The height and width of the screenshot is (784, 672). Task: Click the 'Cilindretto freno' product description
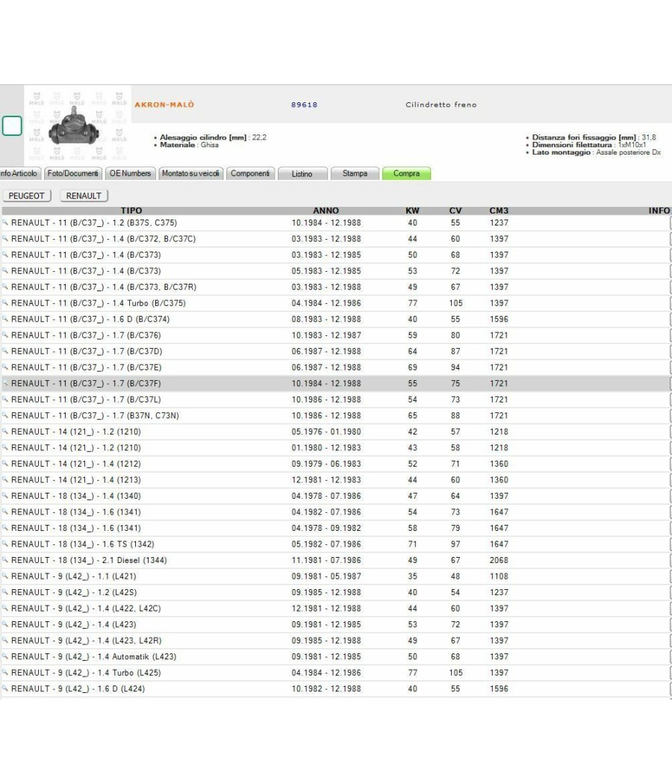[x=441, y=105]
